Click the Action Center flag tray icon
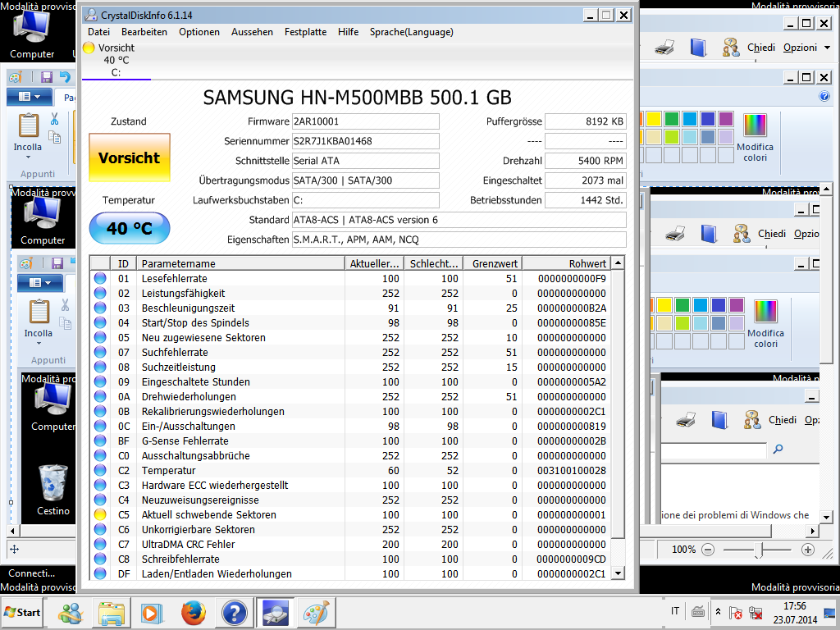The width and height of the screenshot is (840, 630). [x=736, y=612]
